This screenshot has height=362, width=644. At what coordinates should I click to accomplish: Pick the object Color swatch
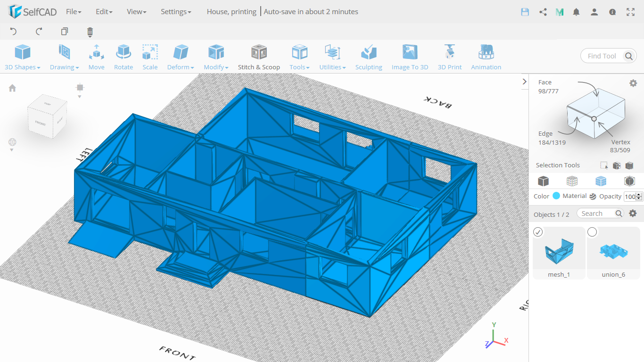[556, 196]
